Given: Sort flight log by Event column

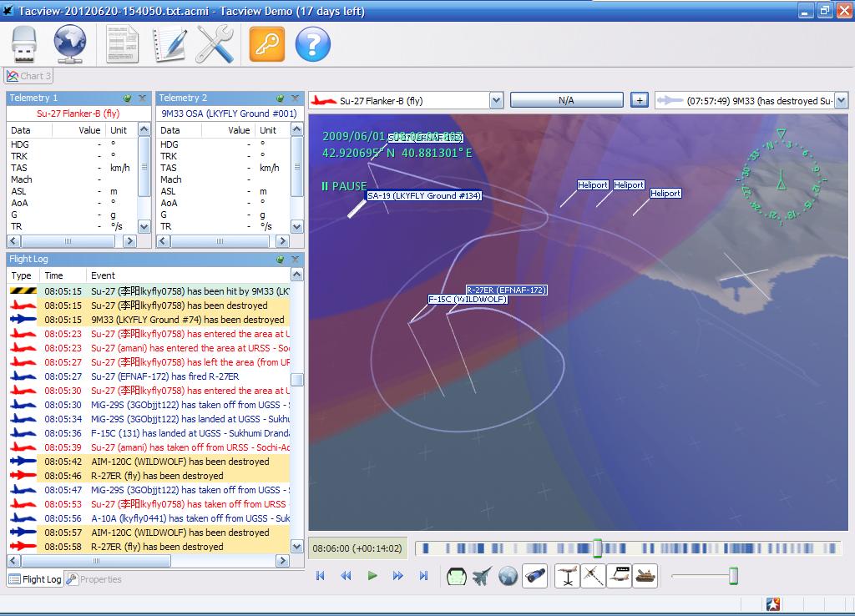Looking at the screenshot, I should (188, 275).
